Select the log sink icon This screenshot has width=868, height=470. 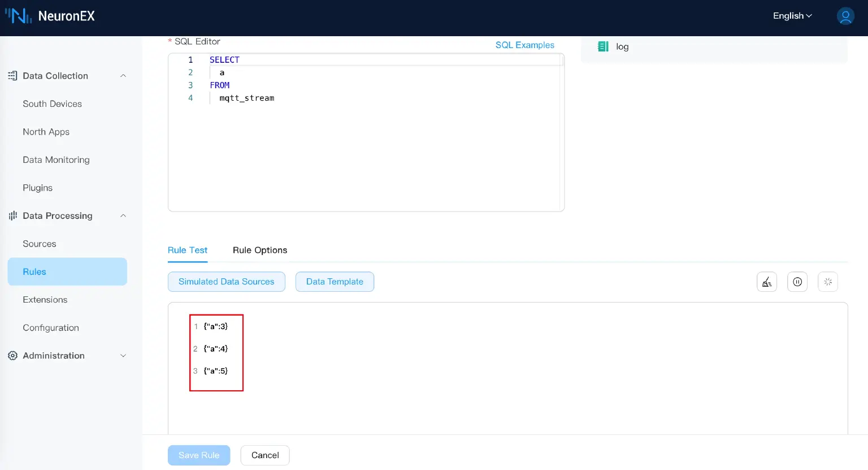[x=603, y=46]
